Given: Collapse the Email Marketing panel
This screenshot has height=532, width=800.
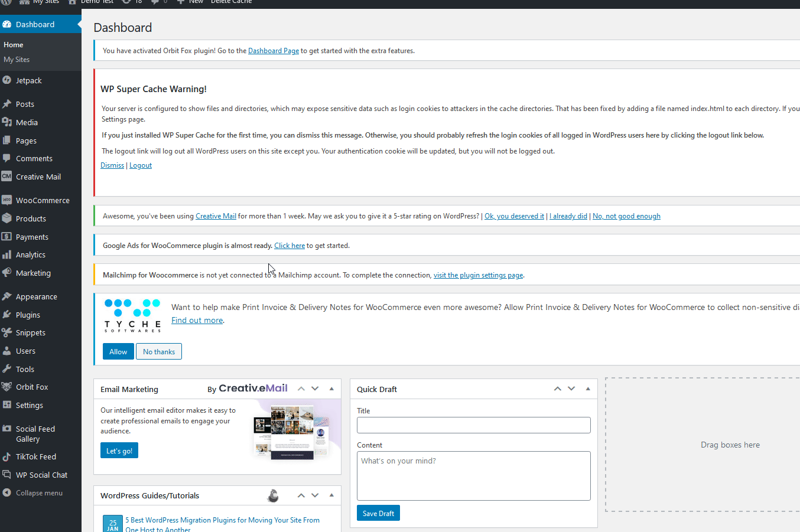Looking at the screenshot, I should click(331, 389).
